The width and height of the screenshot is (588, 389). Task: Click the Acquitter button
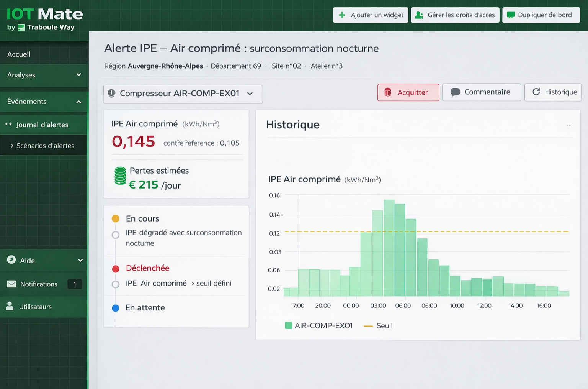(x=408, y=92)
